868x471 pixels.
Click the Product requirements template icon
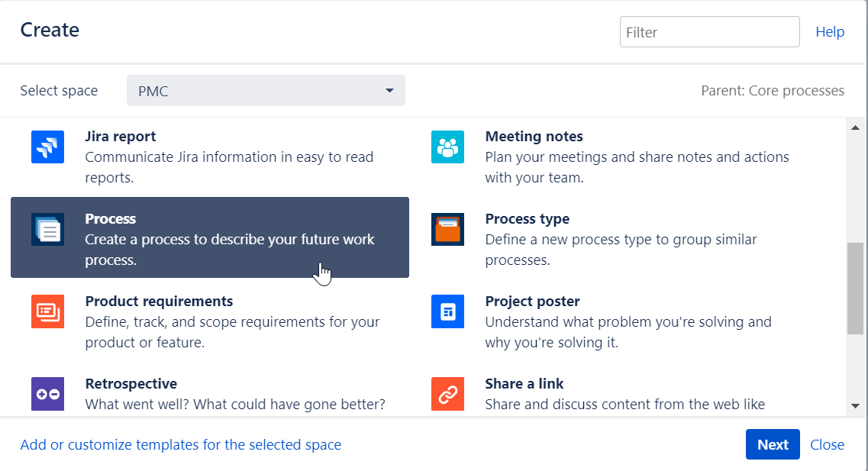coord(47,311)
